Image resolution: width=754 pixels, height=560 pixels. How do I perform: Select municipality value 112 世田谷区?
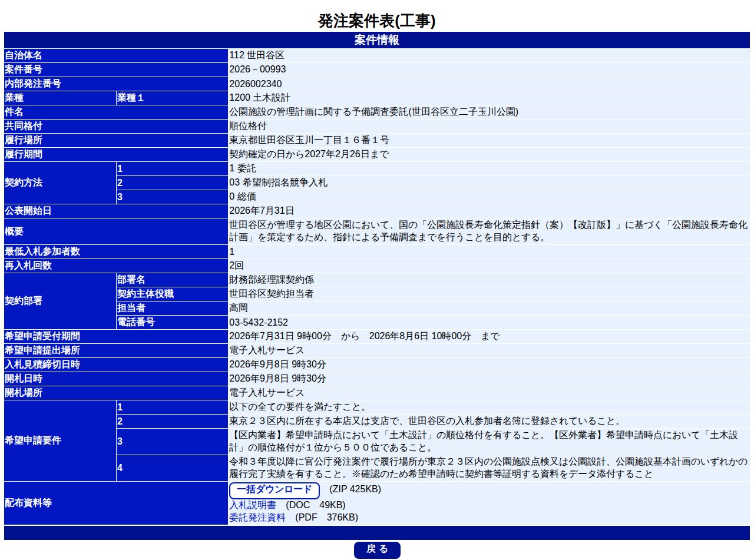[257, 55]
